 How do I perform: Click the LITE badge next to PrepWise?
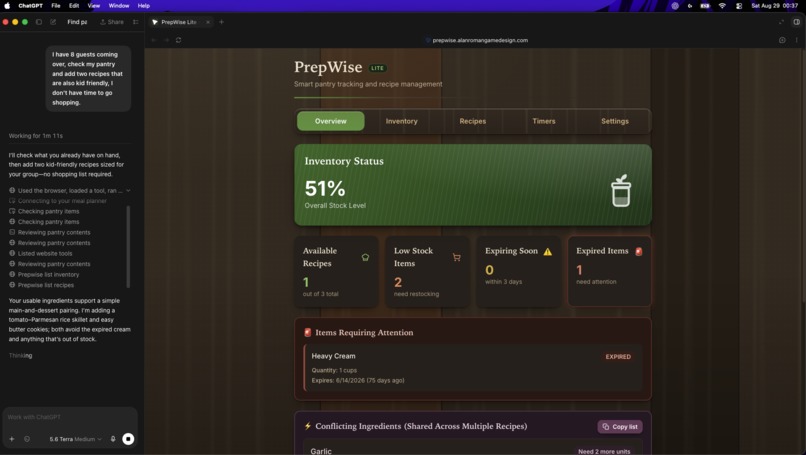click(377, 68)
